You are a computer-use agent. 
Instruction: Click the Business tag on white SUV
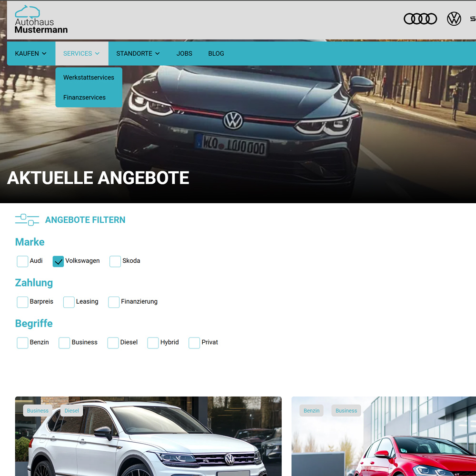pyautogui.click(x=38, y=411)
